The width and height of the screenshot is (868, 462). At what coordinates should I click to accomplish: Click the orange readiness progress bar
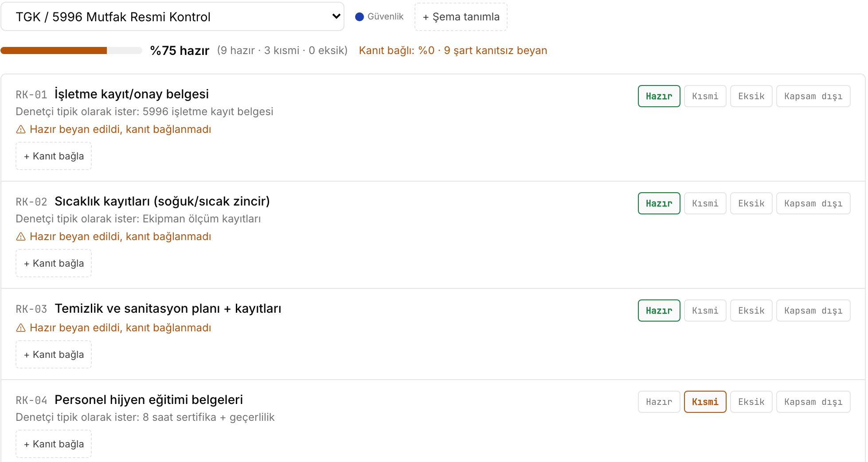point(71,50)
